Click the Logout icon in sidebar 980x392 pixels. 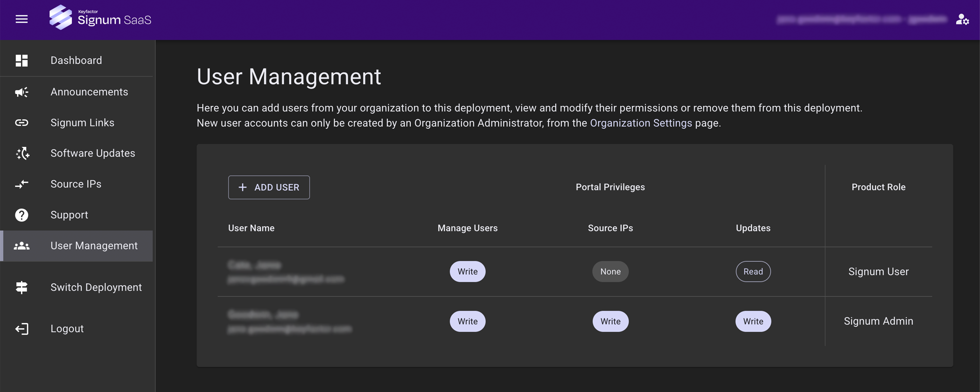pos(21,329)
